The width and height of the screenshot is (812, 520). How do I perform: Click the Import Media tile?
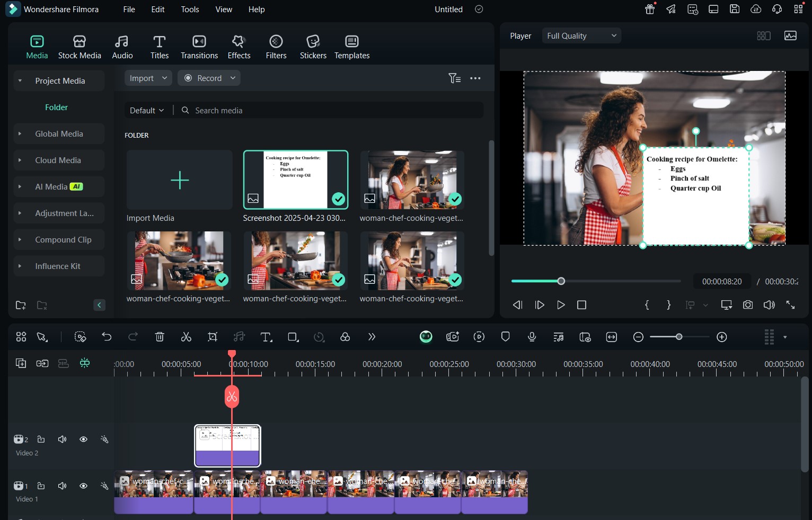click(x=180, y=180)
